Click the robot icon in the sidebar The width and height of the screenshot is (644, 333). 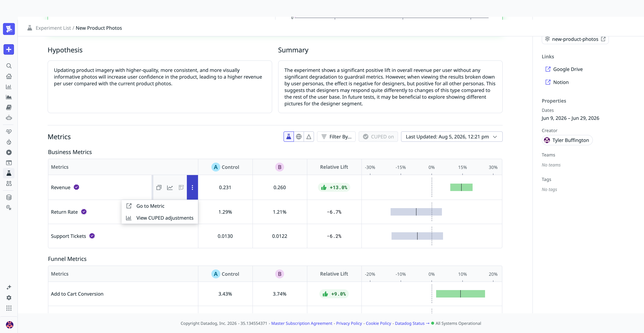9,118
